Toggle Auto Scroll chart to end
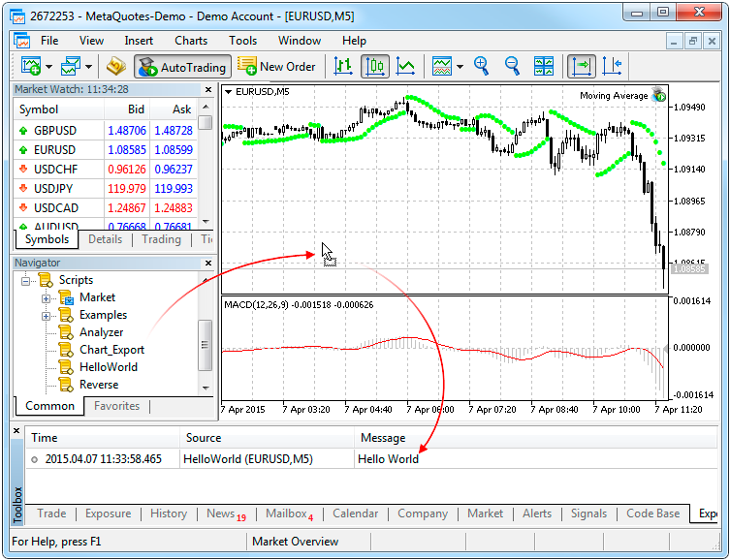Viewport: 730px width, 560px height. pos(582,67)
